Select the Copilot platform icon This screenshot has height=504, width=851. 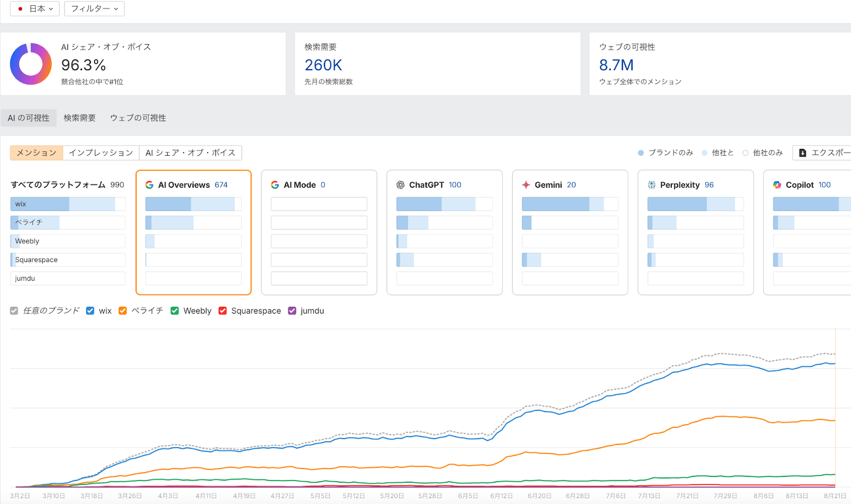click(x=777, y=184)
